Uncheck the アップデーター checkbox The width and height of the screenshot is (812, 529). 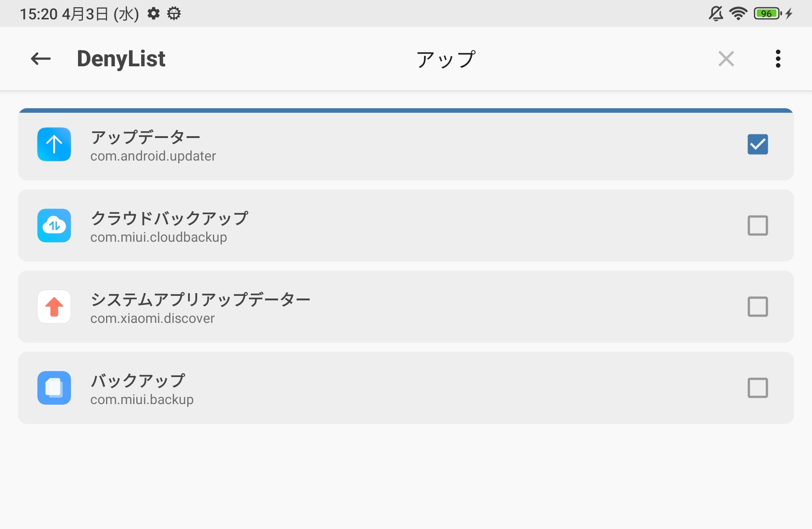[x=757, y=144]
